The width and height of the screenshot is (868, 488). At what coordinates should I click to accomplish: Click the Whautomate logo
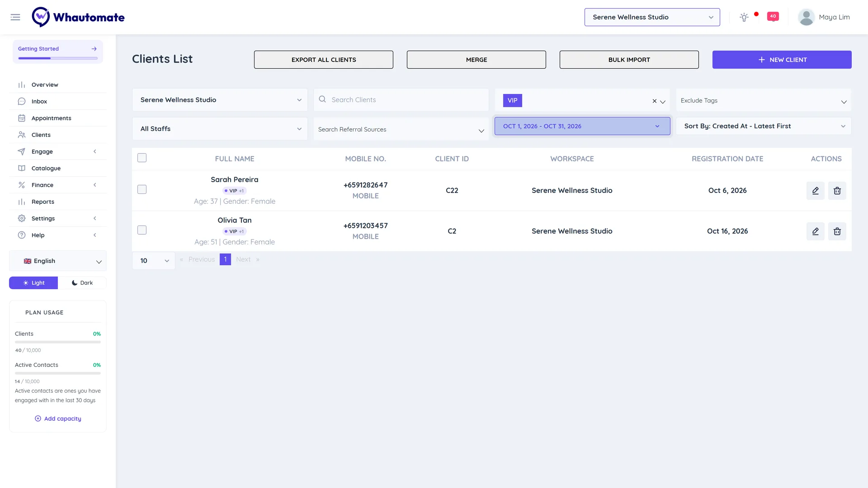[78, 17]
